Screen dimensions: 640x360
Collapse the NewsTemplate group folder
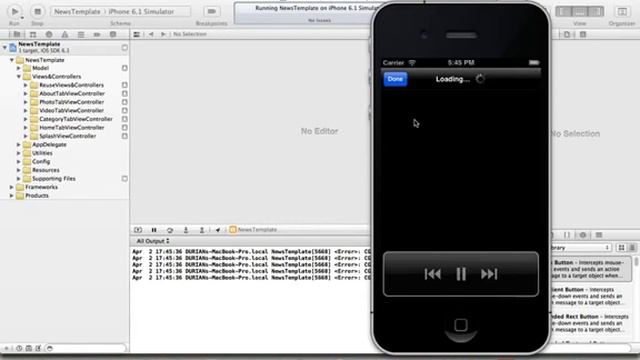click(x=11, y=60)
